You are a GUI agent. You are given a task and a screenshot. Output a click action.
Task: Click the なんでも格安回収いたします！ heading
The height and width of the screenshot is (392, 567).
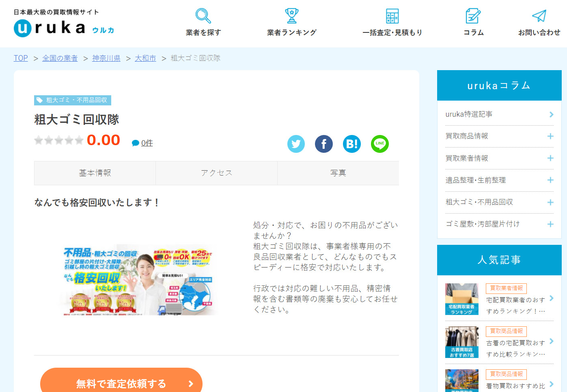[x=97, y=202]
